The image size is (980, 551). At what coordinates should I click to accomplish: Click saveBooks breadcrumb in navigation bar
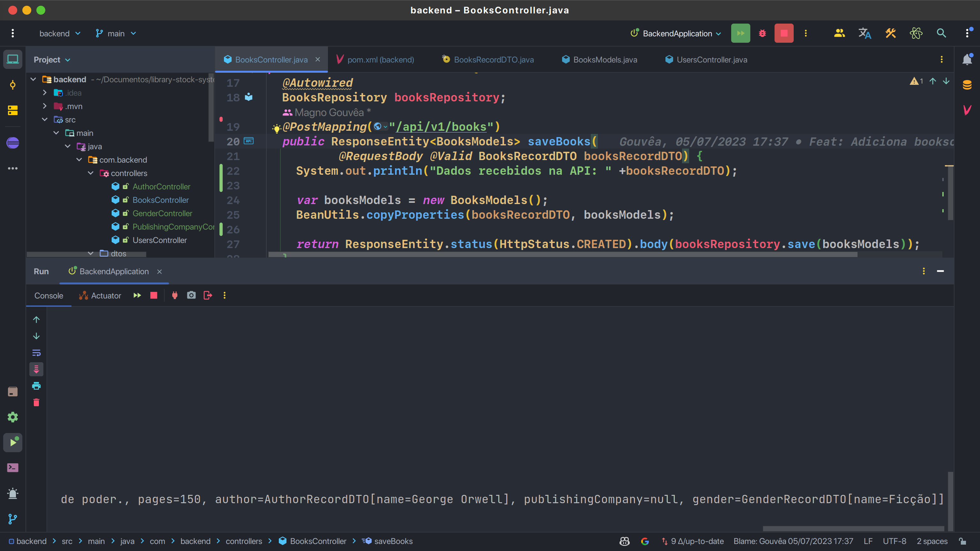coord(387,541)
